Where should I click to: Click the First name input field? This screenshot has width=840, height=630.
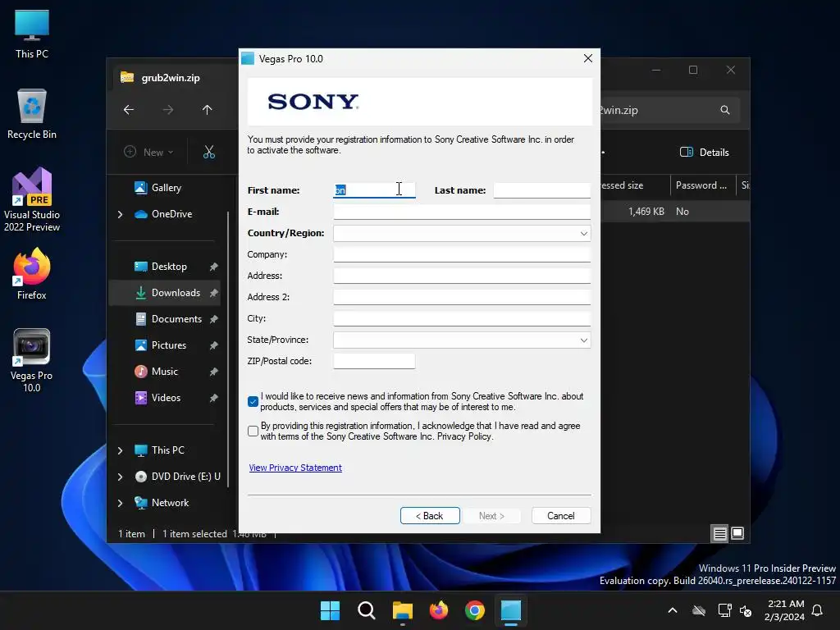click(x=374, y=190)
